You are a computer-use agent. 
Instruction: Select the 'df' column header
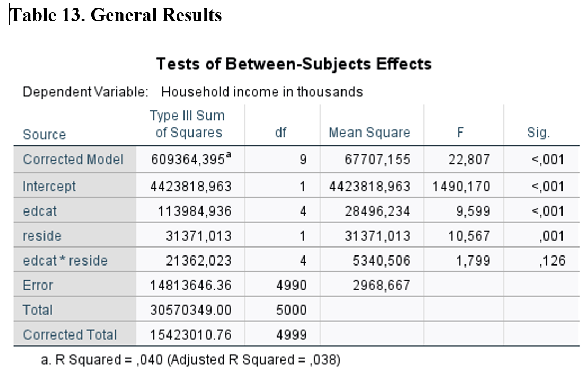tap(281, 132)
